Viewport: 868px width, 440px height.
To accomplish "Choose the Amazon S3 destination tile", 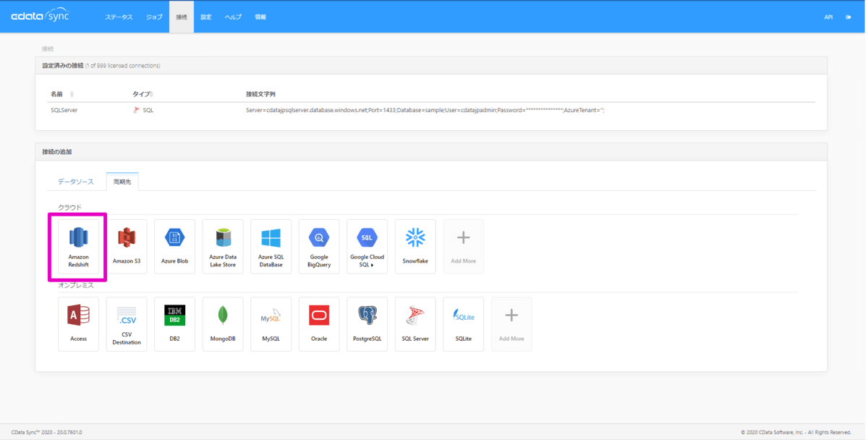I will [x=127, y=247].
